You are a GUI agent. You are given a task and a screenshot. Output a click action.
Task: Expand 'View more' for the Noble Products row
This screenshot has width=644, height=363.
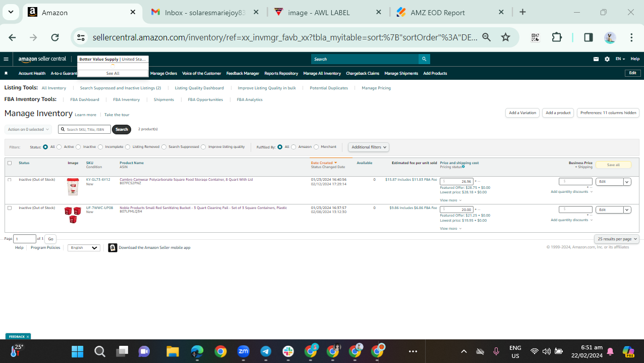[450, 229]
